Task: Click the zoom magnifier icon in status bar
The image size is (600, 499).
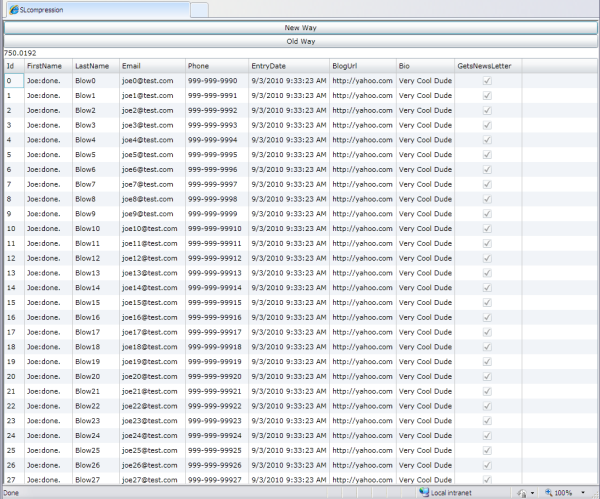Action: click(548, 492)
